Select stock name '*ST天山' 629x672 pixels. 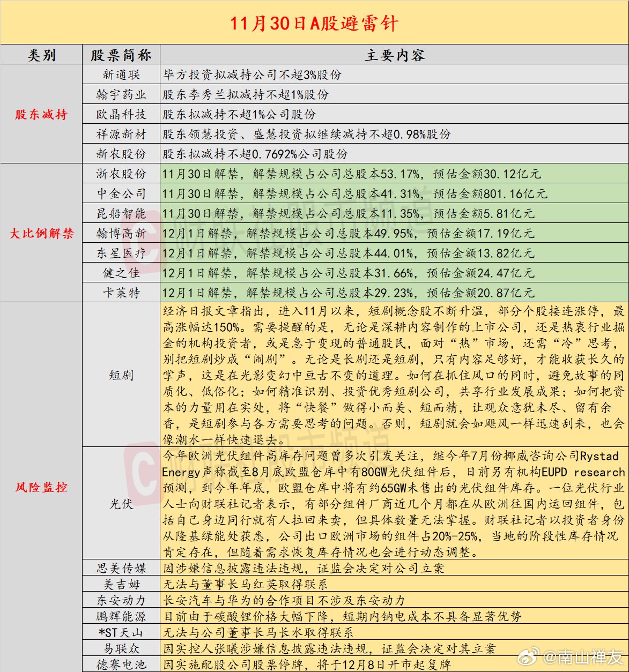click(121, 632)
